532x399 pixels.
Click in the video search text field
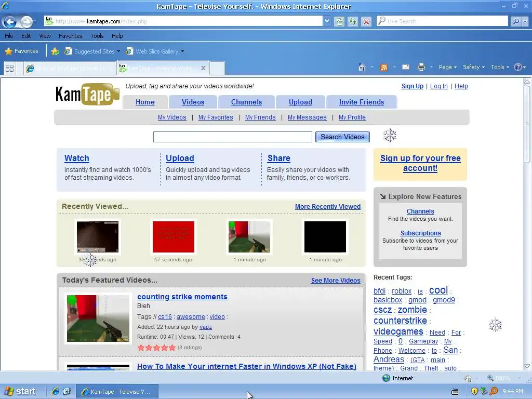coord(232,137)
